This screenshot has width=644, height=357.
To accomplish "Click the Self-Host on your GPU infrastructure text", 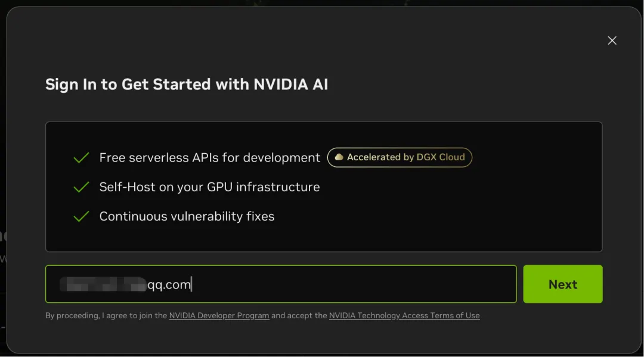I will (x=209, y=187).
